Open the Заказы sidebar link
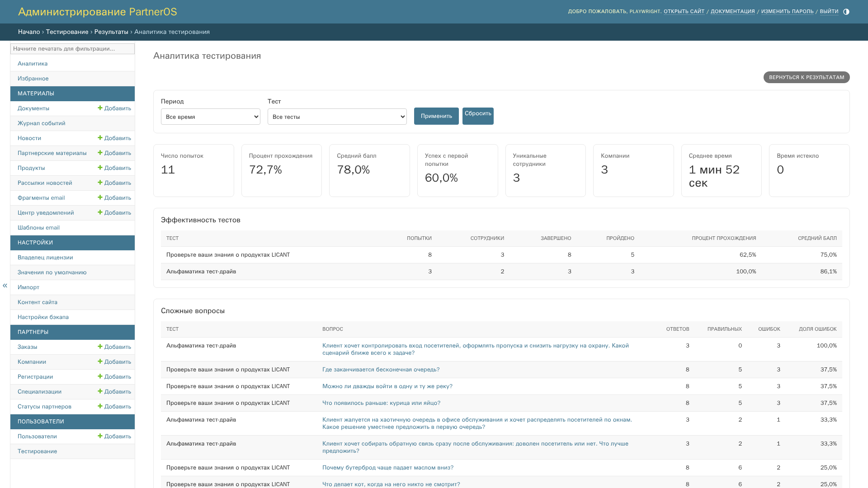 click(x=28, y=347)
